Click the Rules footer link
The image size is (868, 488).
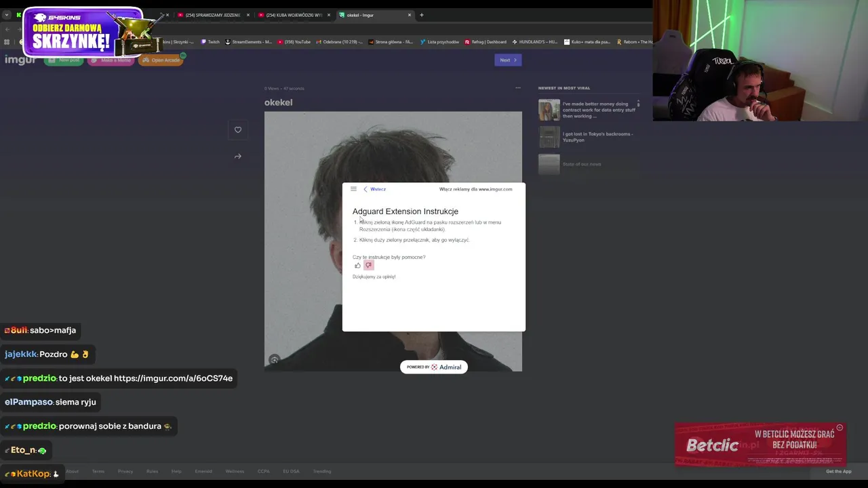(153, 471)
